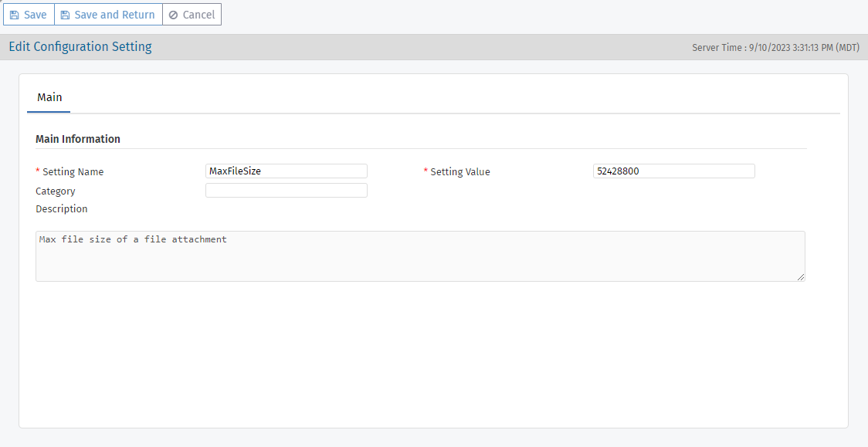Click into the empty Category field
Screen dimensions: 868x447
click(x=286, y=191)
